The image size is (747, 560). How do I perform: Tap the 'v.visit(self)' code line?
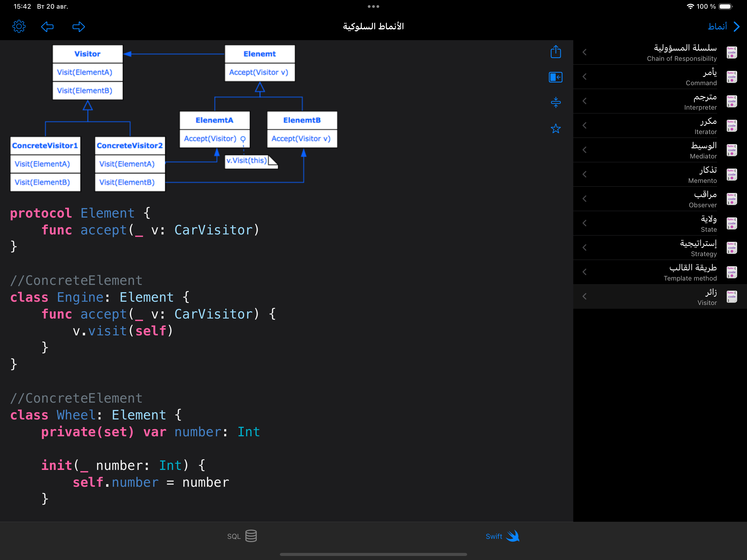123,331
